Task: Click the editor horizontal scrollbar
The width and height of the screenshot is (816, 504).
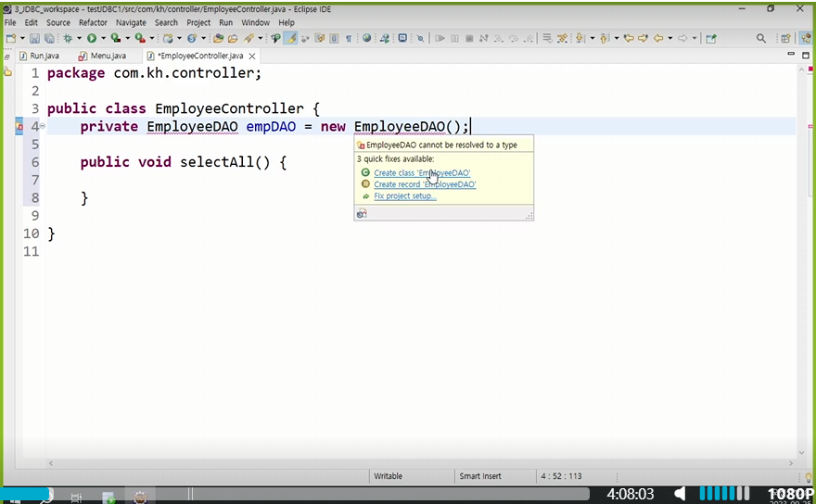Action: click(420, 463)
